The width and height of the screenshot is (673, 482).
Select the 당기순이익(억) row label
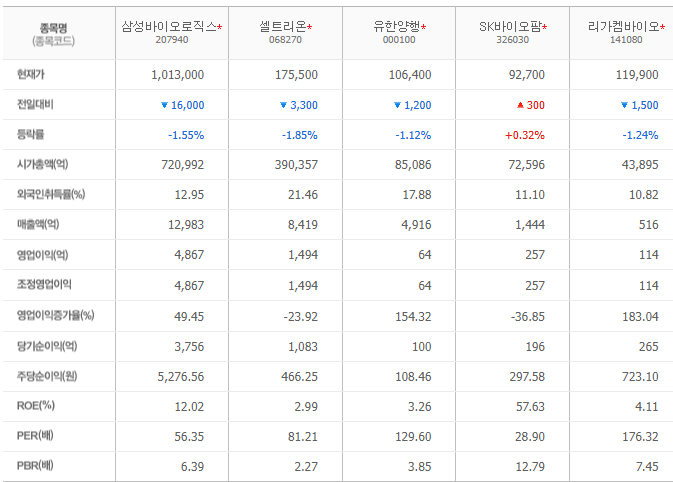tap(47, 346)
